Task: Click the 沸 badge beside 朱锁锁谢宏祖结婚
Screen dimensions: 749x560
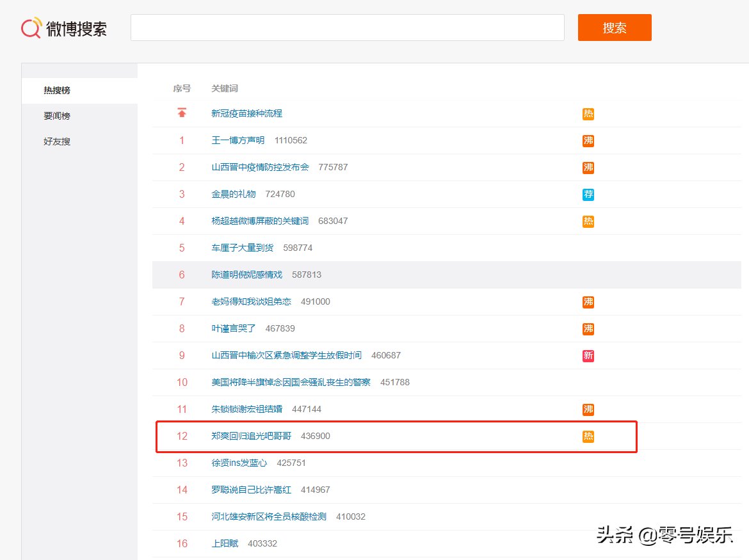Action: (x=588, y=410)
